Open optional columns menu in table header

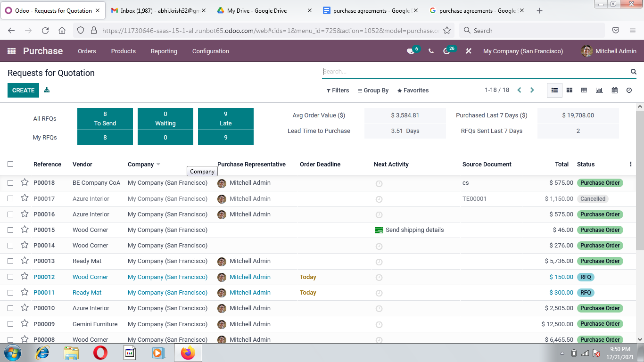pos(630,165)
